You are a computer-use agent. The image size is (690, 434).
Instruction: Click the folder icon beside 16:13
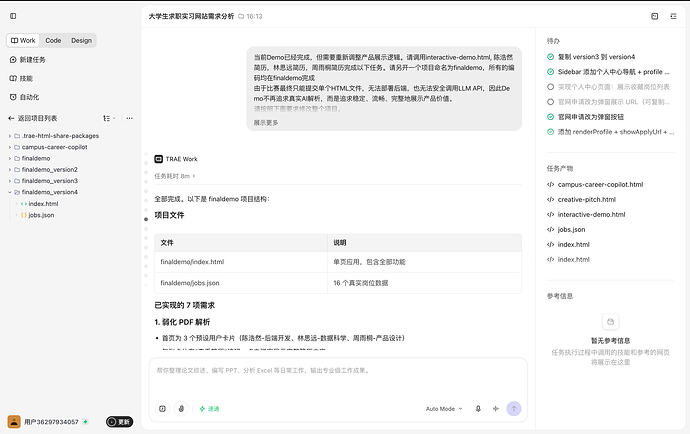(241, 16)
